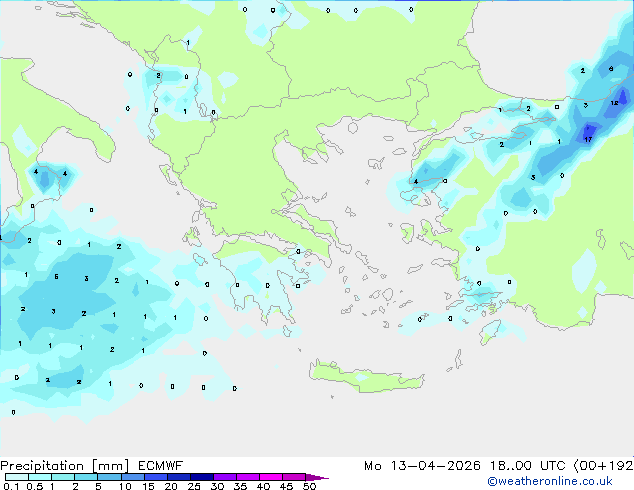Click the 35–40 mm legend swatch
This screenshot has width=634, height=490.
click(x=247, y=477)
